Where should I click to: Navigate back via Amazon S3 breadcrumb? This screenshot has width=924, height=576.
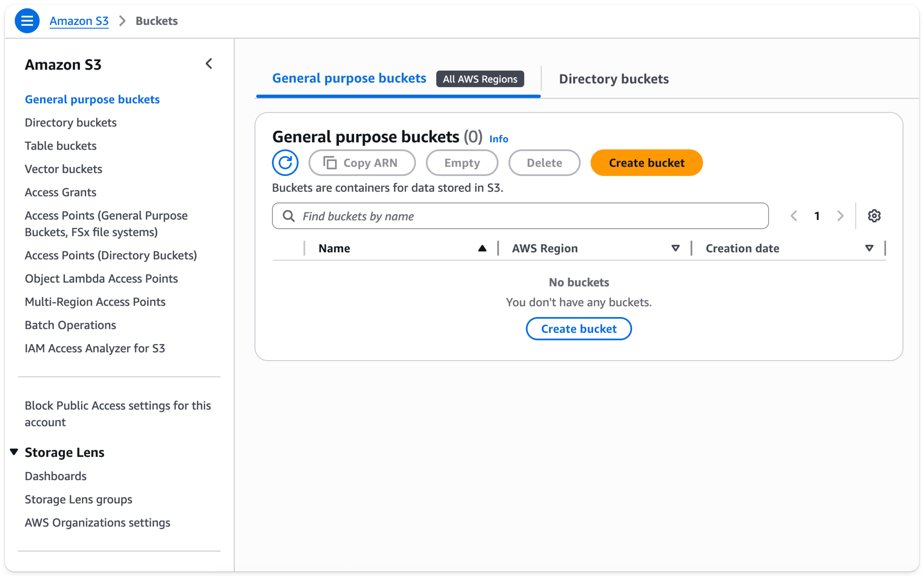tap(79, 21)
